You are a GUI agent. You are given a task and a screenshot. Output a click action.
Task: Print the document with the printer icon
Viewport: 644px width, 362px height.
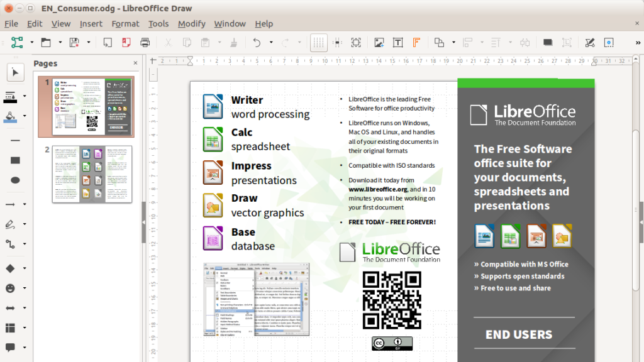tap(145, 42)
